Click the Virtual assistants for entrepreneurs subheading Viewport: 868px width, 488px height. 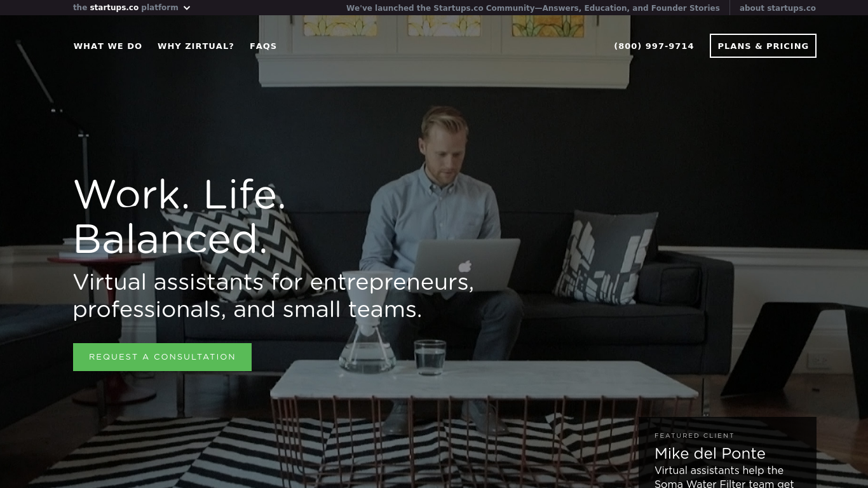pyautogui.click(x=273, y=295)
